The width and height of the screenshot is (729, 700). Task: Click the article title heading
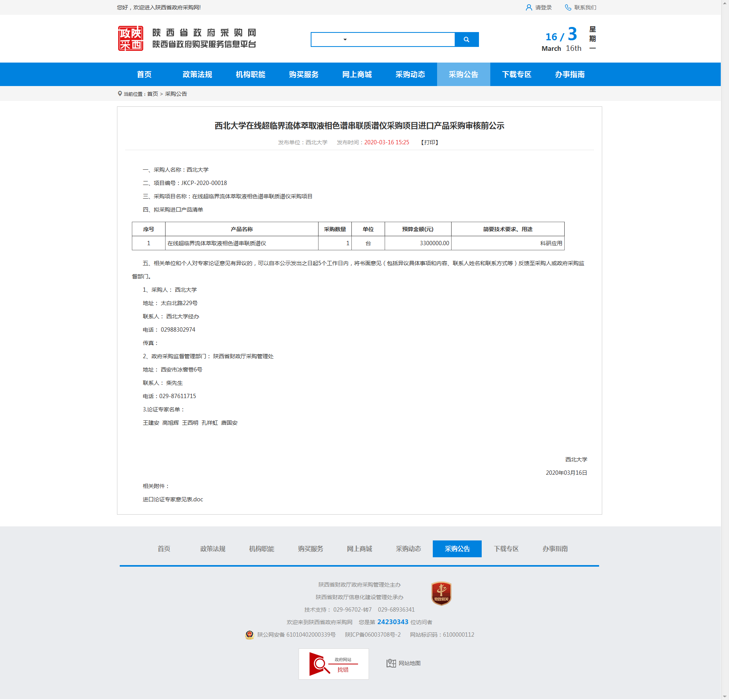point(359,126)
